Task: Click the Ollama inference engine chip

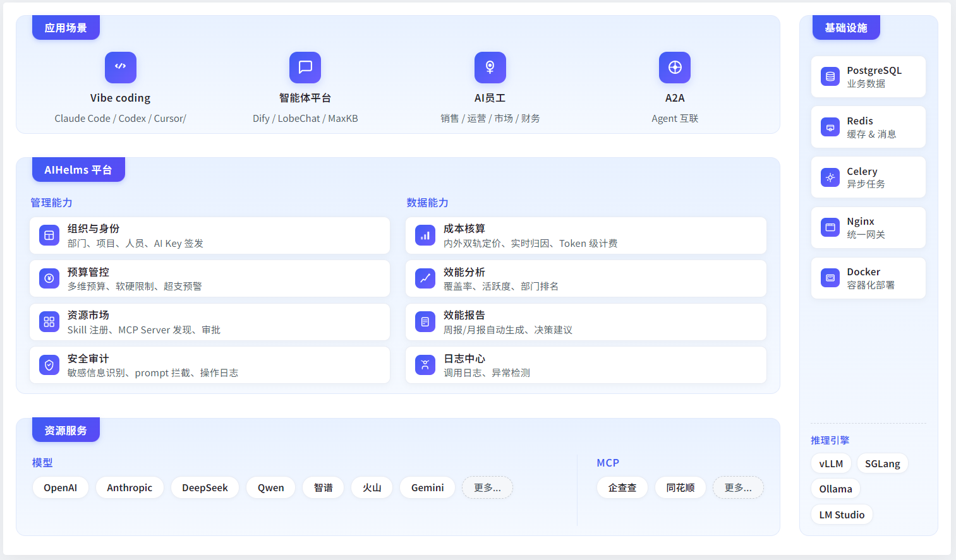Action: click(x=835, y=489)
